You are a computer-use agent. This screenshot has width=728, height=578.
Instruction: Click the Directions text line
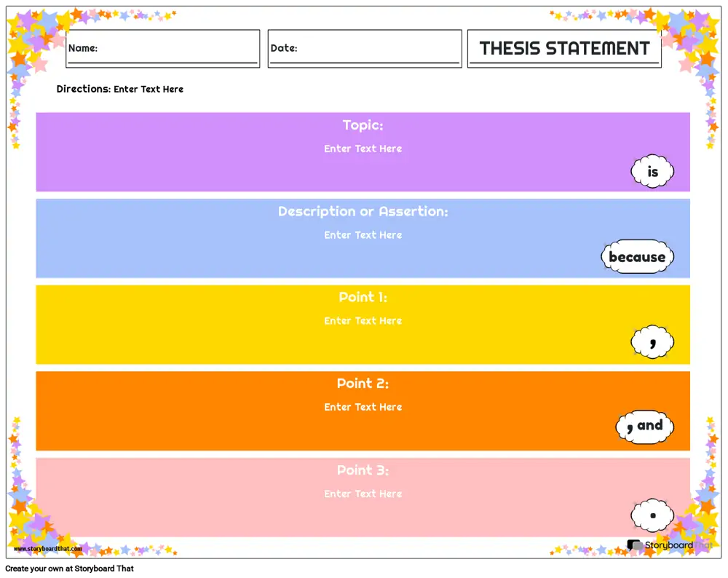click(x=120, y=89)
